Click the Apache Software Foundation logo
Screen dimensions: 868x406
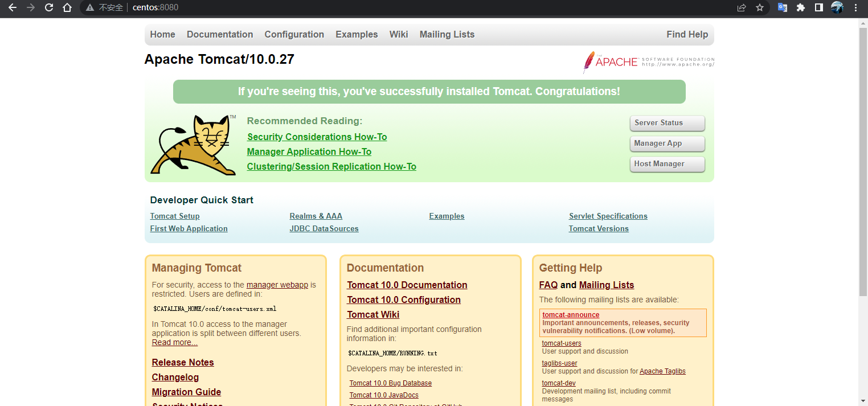[648, 62]
